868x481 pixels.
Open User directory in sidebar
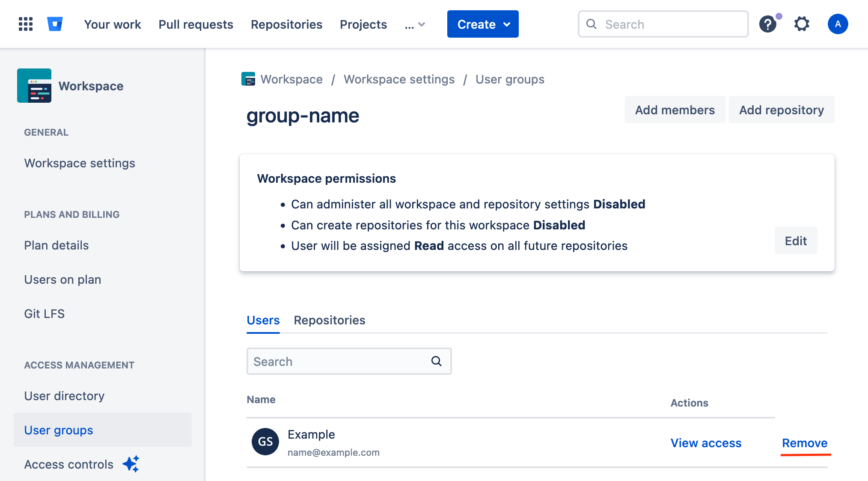coord(64,396)
